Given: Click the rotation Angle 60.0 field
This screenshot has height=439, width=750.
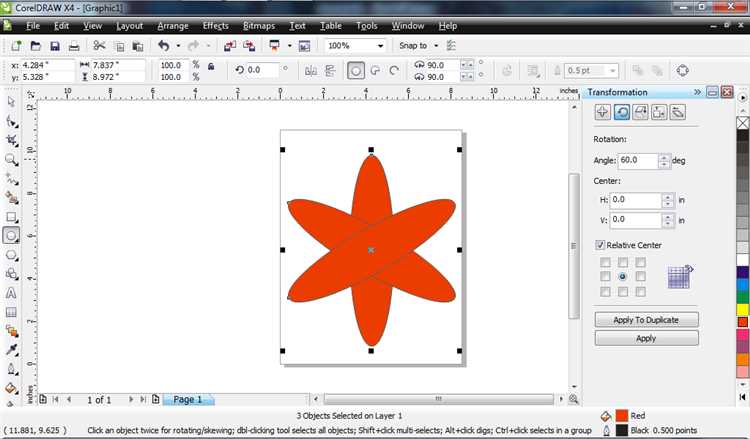Looking at the screenshot, I should (638, 161).
